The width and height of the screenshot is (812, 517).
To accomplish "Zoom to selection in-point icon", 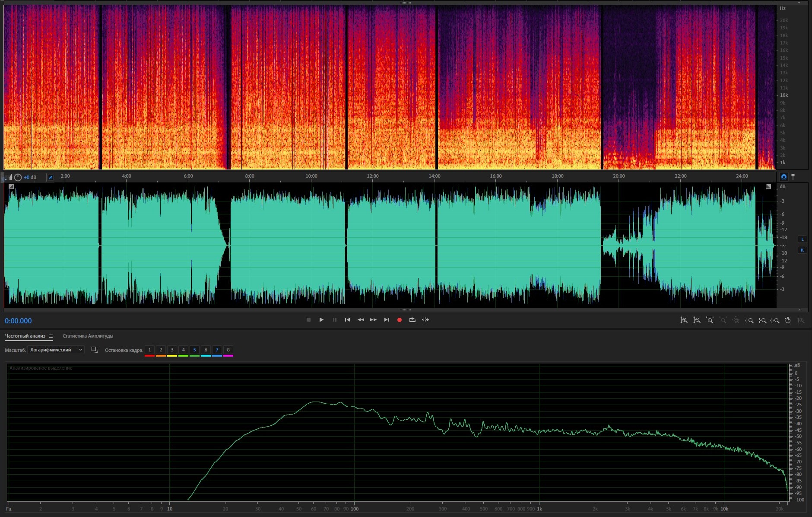I will point(749,320).
